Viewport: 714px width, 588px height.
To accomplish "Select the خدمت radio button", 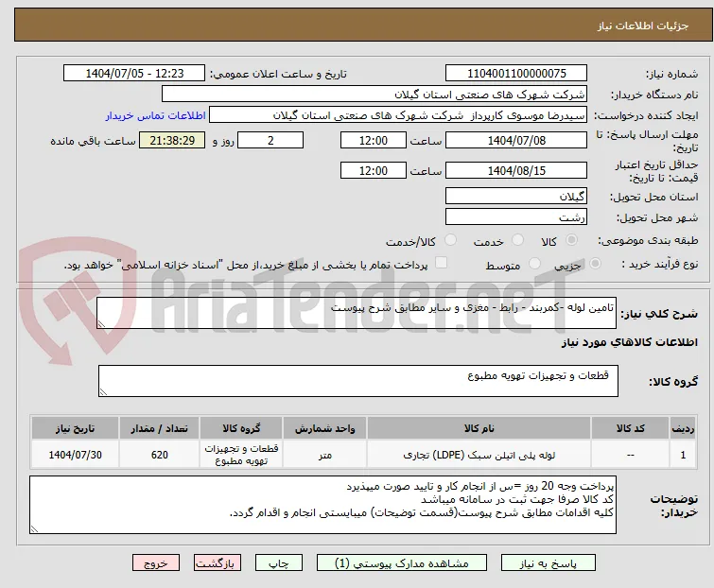I will point(517,240).
